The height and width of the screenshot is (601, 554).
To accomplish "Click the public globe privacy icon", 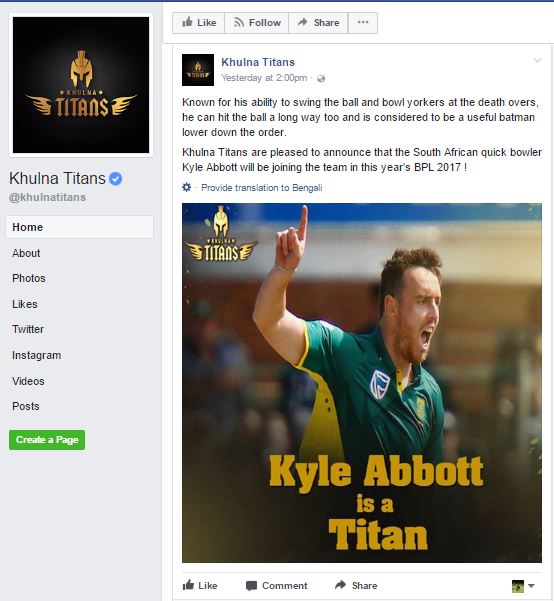I will click(x=321, y=79).
